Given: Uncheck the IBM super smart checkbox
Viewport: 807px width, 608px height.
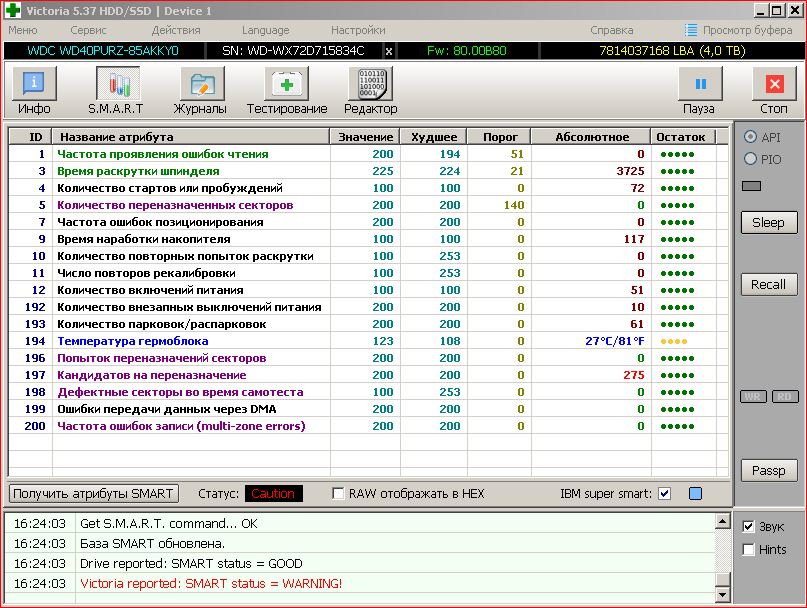Looking at the screenshot, I should pyautogui.click(x=664, y=494).
